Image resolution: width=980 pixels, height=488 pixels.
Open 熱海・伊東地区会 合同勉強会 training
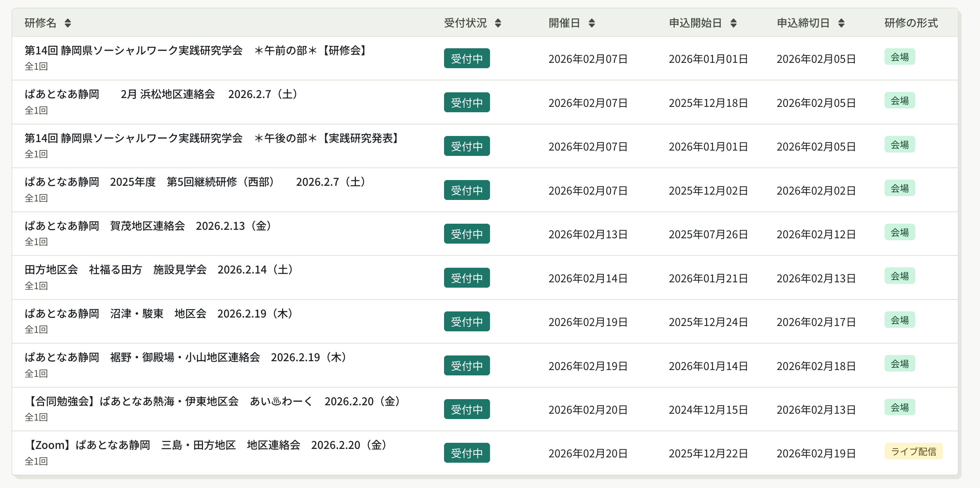213,401
